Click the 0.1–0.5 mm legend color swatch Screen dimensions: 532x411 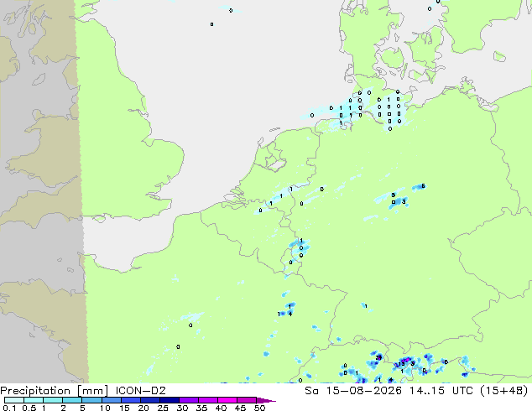[14, 400]
